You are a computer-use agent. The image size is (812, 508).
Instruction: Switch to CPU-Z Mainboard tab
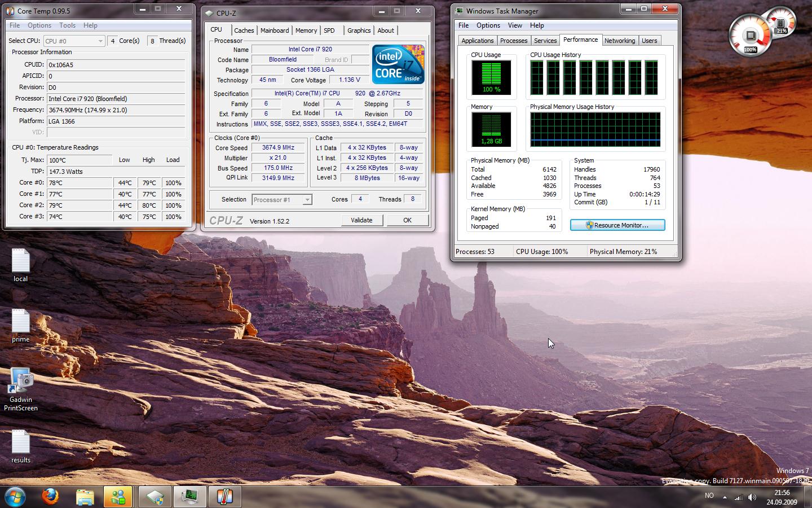[275, 30]
